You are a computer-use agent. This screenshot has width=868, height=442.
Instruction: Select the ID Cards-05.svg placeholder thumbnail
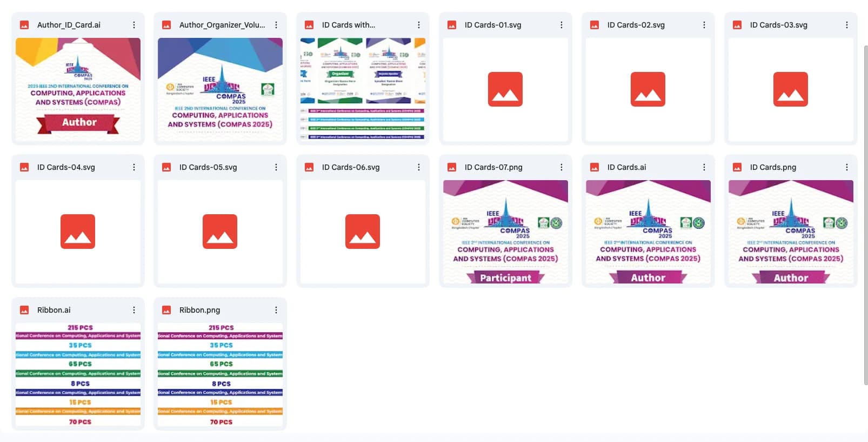click(220, 232)
